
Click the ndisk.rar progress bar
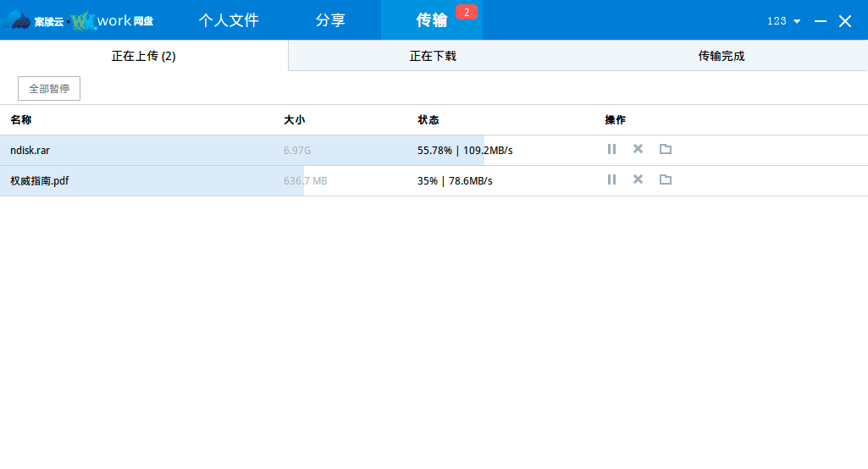tap(242, 150)
